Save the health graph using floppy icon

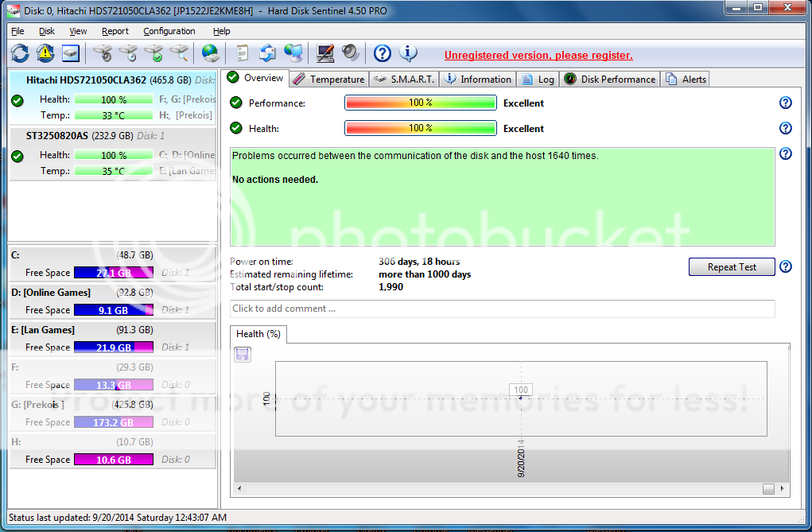(243, 355)
